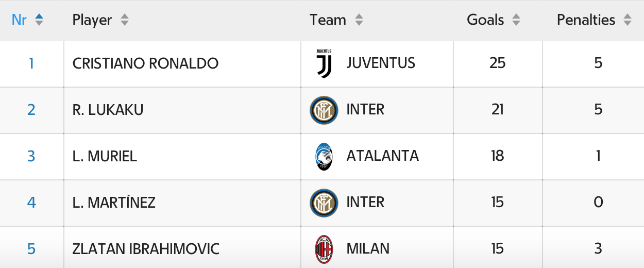Image resolution: width=644 pixels, height=268 pixels.
Task: Sort by Player using sort arrows
Action: click(x=124, y=20)
